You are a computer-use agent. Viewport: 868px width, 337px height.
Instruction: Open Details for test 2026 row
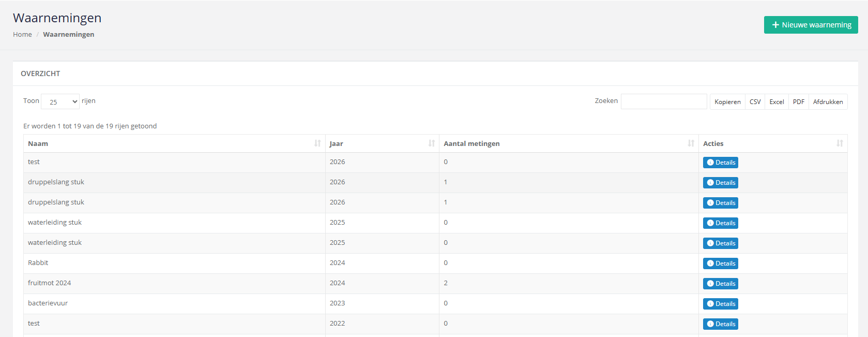[720, 163]
